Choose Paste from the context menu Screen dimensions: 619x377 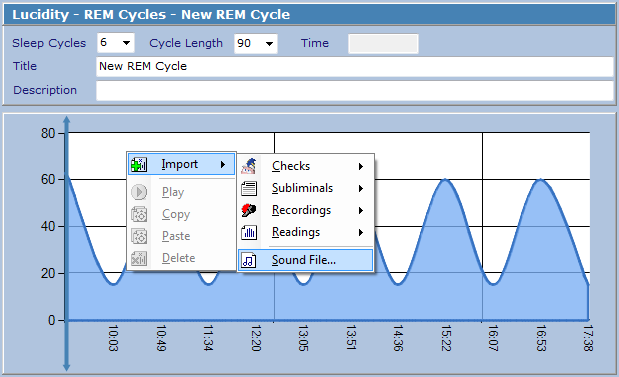click(x=182, y=236)
